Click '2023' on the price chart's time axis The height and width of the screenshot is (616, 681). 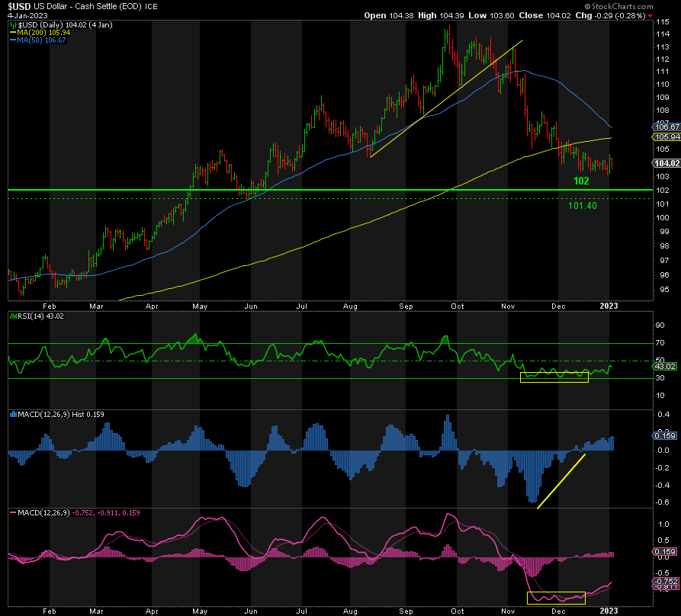click(x=609, y=306)
